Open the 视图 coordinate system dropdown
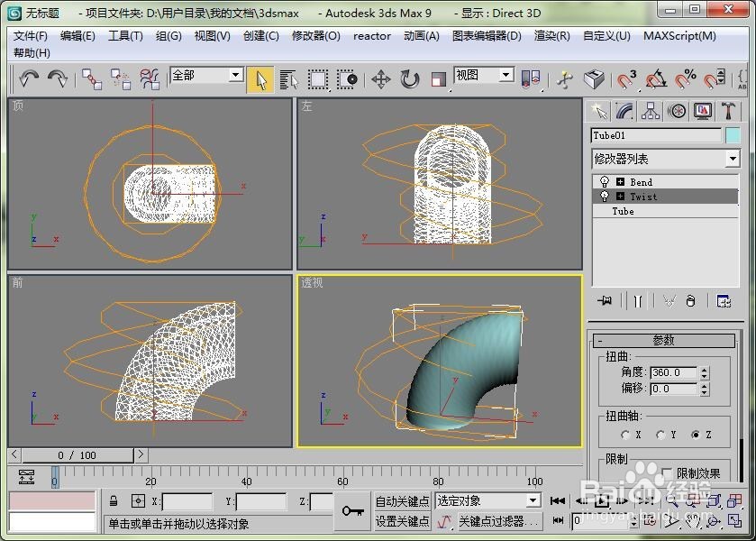Screen dimensions: 756x541 point(506,77)
